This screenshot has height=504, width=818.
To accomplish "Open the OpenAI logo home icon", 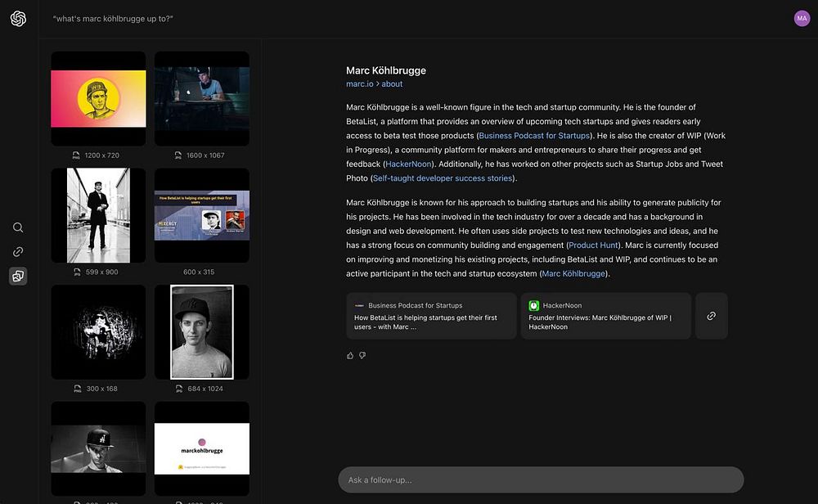I will 18,19.
